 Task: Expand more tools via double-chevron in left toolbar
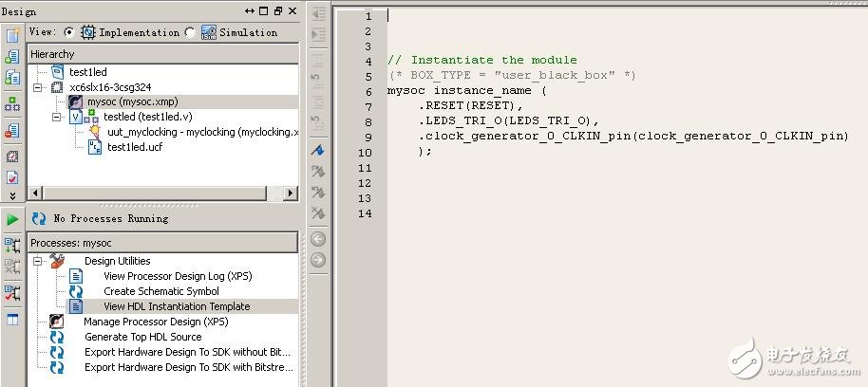click(12, 195)
